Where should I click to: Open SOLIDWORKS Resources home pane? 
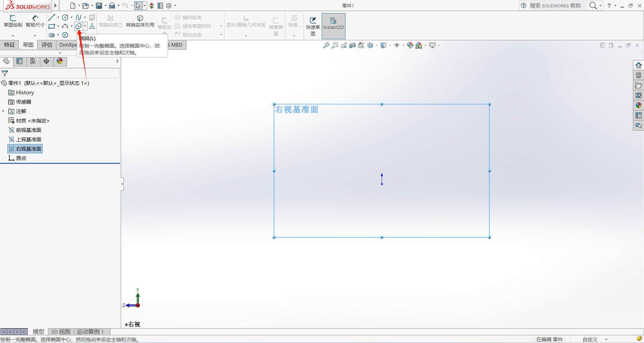point(639,65)
